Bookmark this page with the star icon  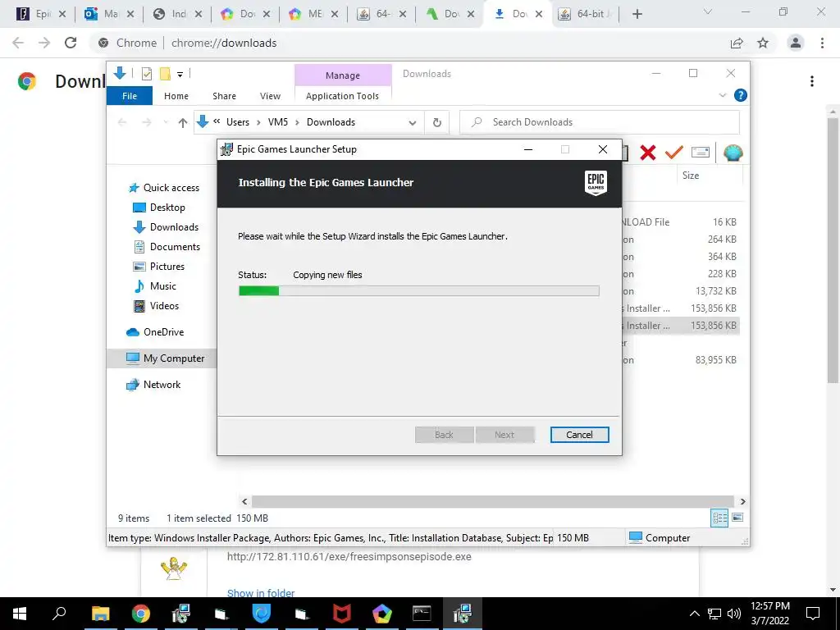[763, 43]
